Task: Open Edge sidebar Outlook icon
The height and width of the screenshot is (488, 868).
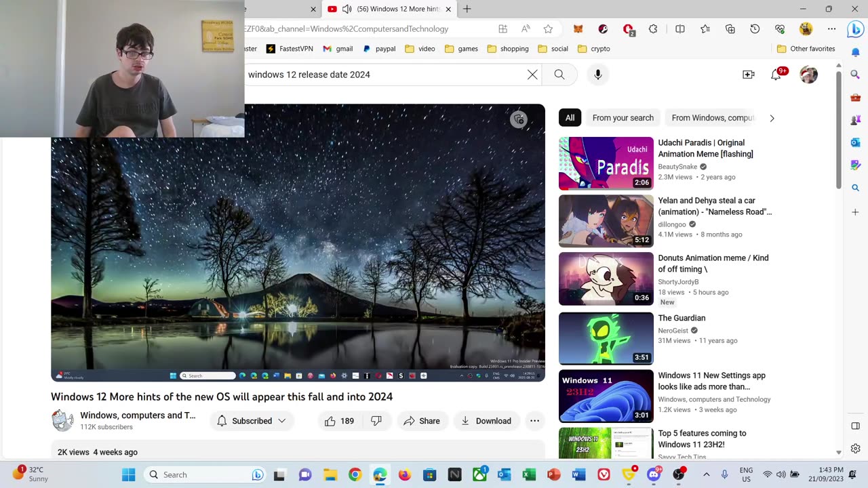Action: (855, 142)
